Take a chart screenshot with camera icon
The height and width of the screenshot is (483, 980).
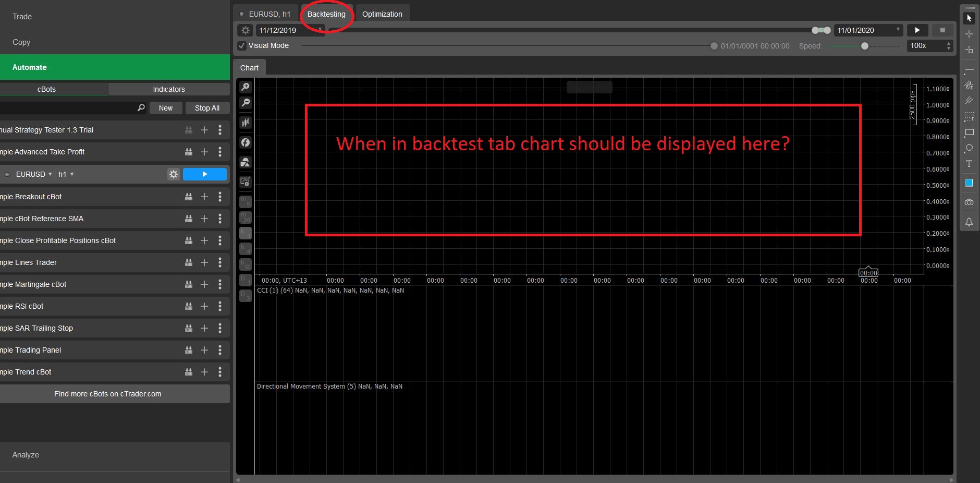pos(969,202)
